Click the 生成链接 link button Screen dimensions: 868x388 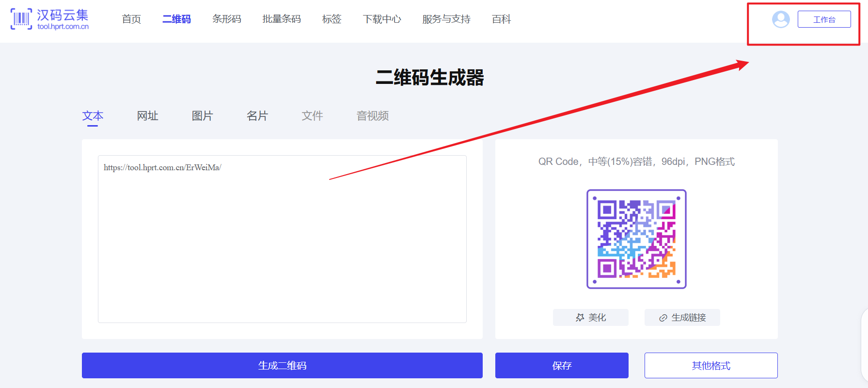[x=682, y=318]
